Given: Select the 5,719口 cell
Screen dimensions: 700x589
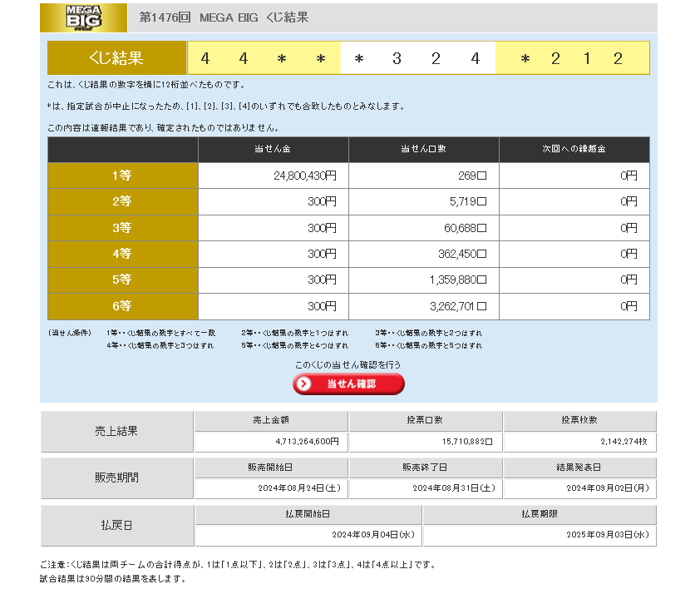Looking at the screenshot, I should coord(468,201).
